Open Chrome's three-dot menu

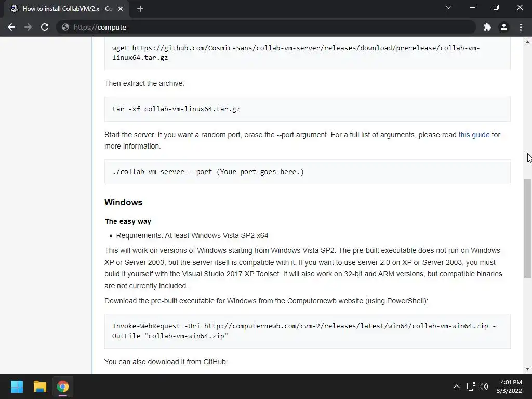521,27
